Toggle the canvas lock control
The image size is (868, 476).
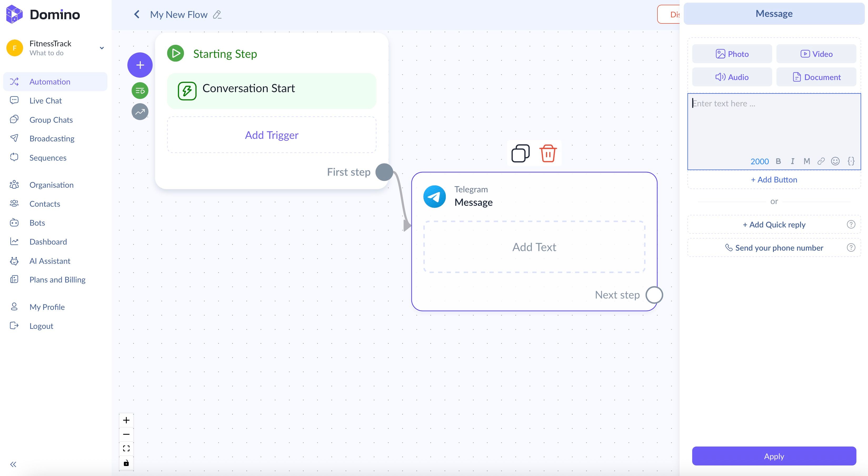(x=126, y=463)
